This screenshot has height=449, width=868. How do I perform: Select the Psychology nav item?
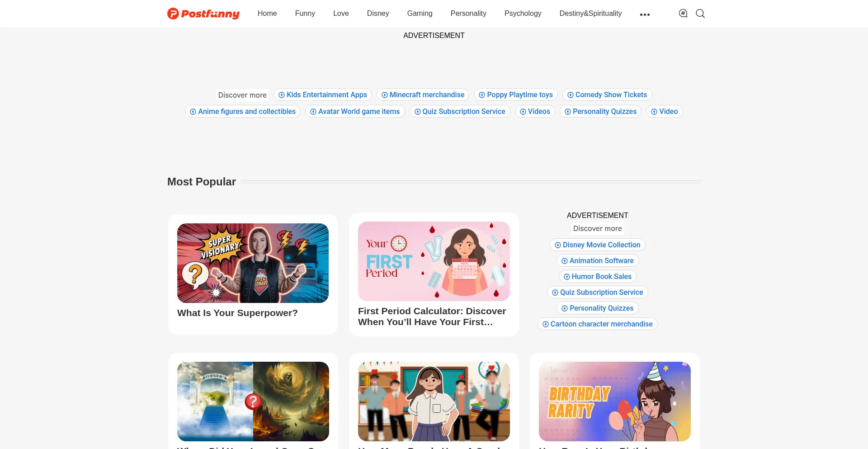523,14
